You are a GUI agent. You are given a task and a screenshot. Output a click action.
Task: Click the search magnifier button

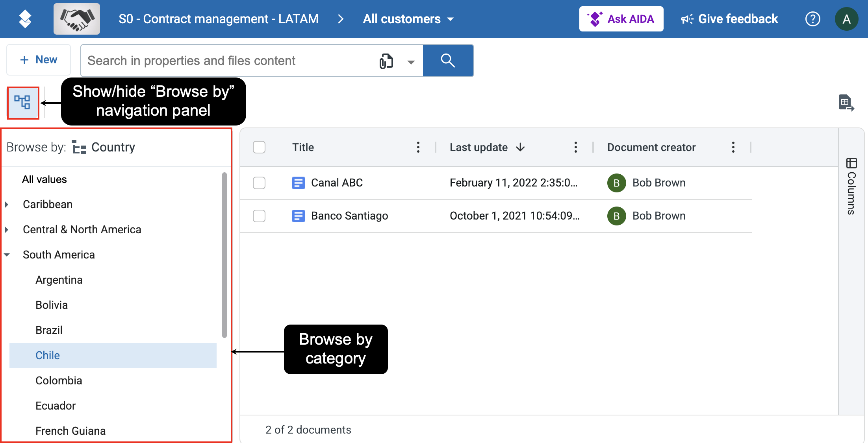(x=448, y=61)
